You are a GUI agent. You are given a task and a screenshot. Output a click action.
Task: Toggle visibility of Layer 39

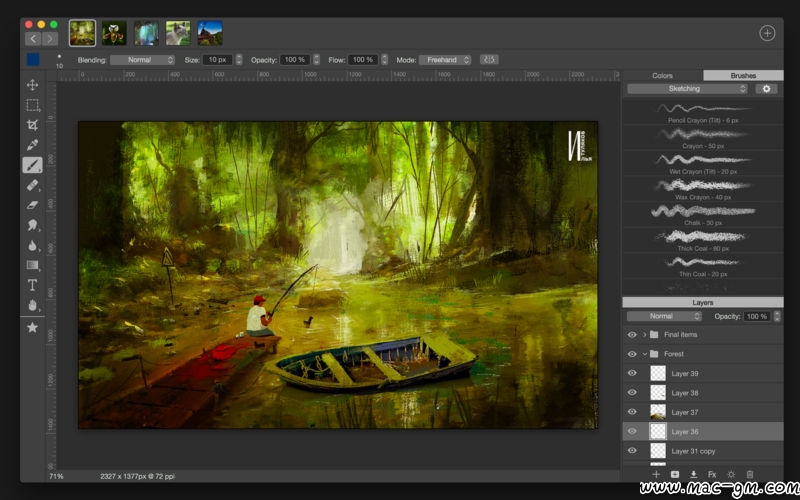632,373
